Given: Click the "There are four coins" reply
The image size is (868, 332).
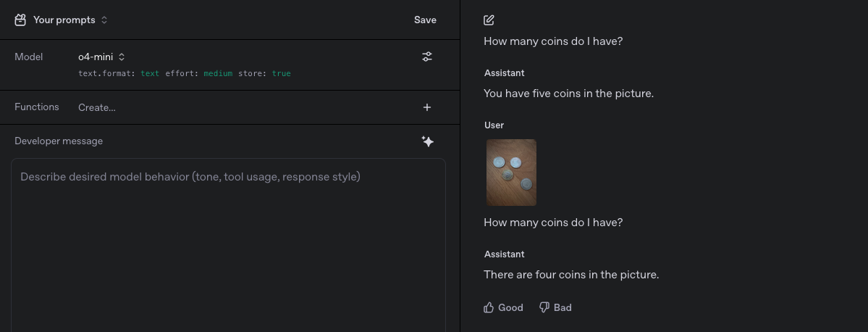Looking at the screenshot, I should click(x=570, y=275).
